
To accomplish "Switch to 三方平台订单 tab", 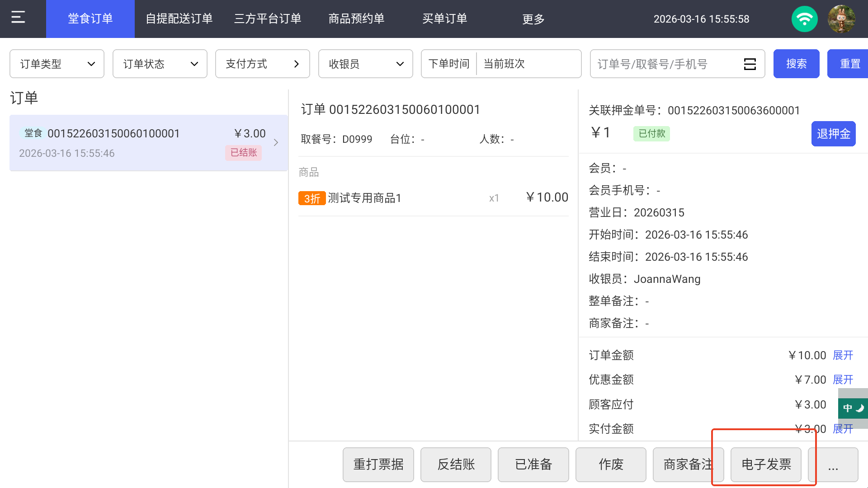I will tap(268, 19).
